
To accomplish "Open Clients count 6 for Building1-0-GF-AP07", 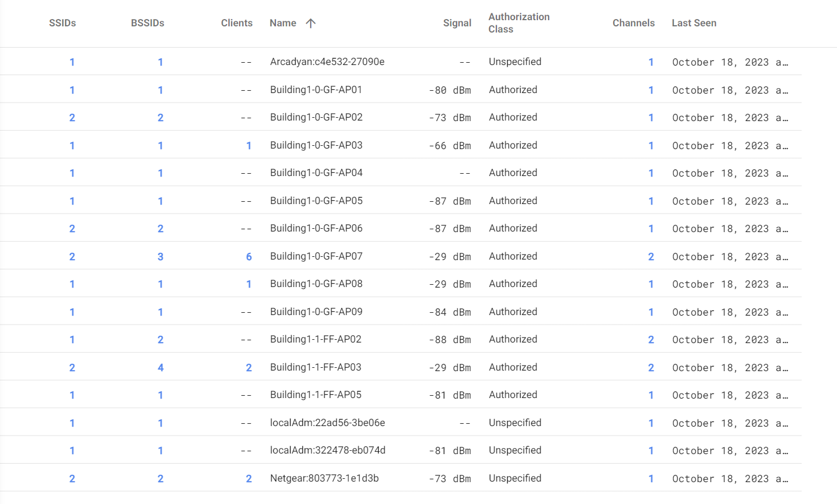I will click(x=249, y=257).
